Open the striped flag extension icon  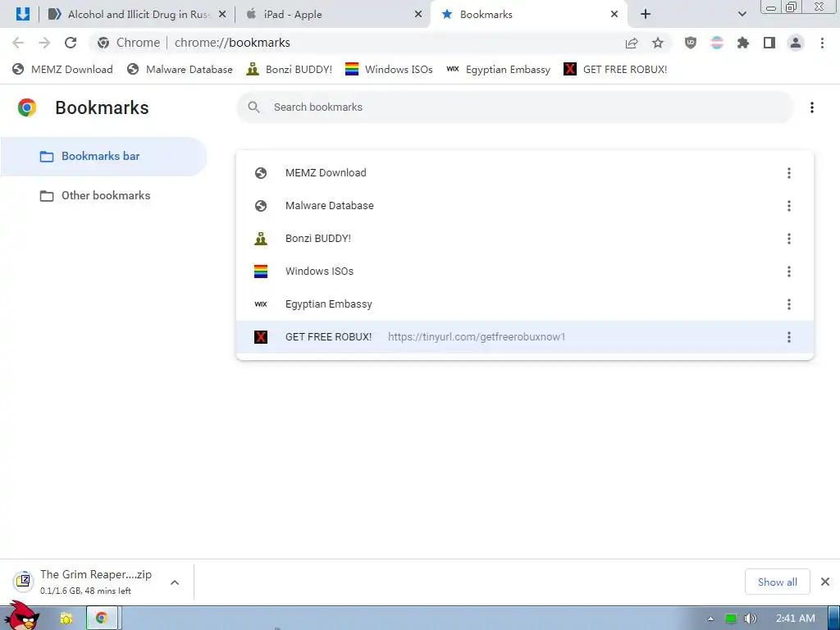pos(717,43)
